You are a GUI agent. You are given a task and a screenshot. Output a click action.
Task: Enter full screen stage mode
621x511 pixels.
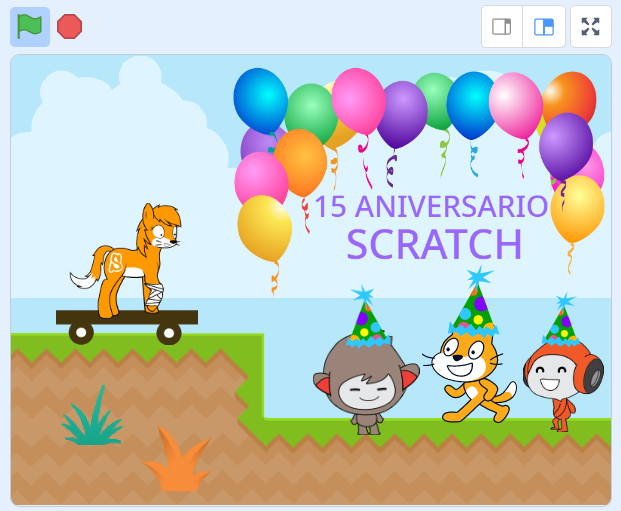tap(591, 27)
